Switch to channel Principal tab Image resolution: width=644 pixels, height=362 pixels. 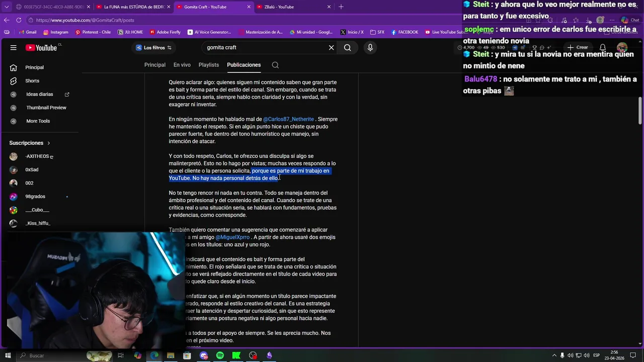click(x=154, y=65)
